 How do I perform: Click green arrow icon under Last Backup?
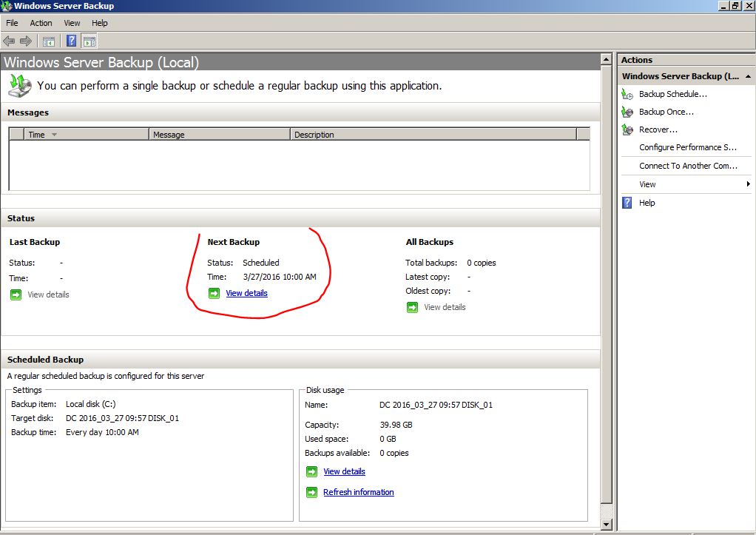coord(16,295)
